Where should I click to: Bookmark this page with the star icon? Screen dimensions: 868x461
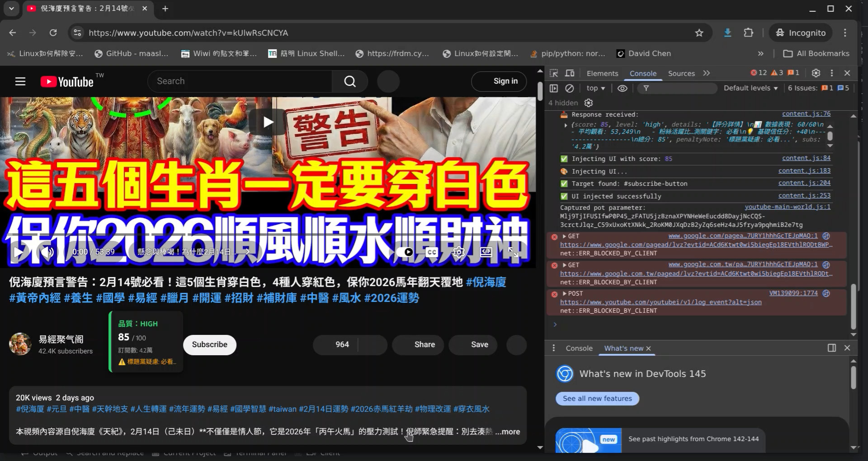pos(699,33)
